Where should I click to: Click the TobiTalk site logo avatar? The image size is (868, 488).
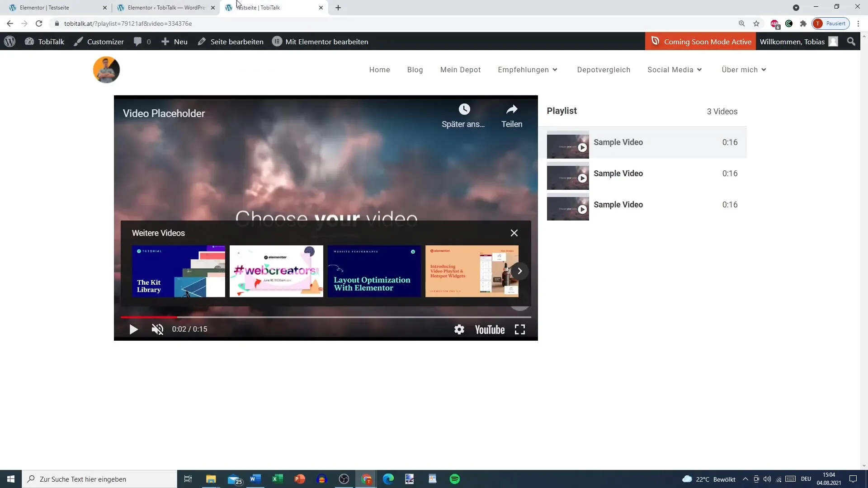click(106, 70)
